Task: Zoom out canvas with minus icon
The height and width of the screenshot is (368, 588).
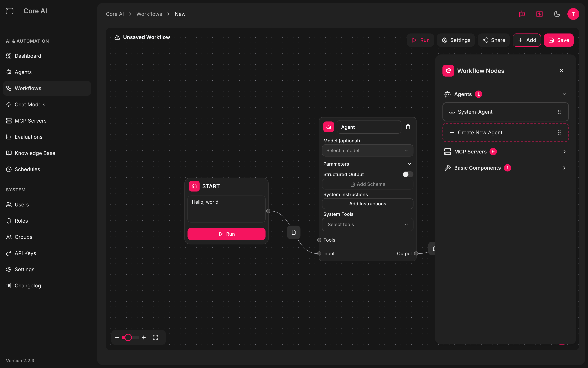Action: (x=117, y=337)
